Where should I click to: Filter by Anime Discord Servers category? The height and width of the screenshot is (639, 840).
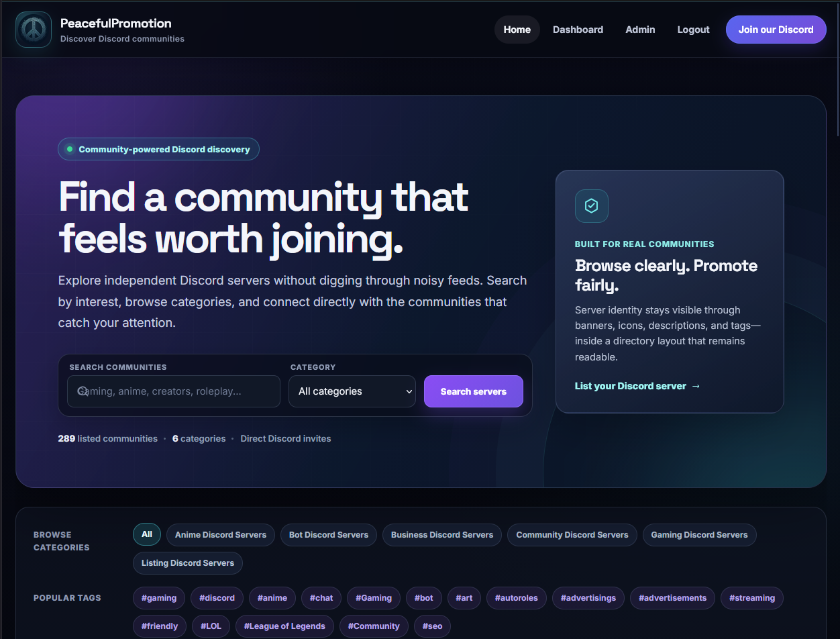221,535
